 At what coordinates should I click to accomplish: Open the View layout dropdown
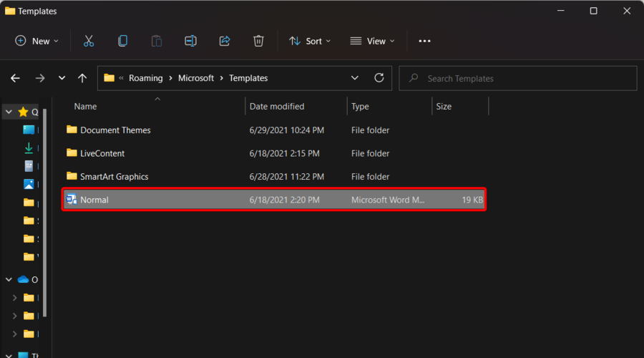pos(371,41)
